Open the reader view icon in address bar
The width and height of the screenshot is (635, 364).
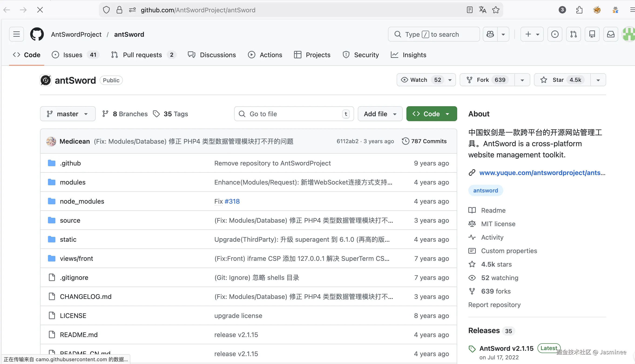point(469,10)
